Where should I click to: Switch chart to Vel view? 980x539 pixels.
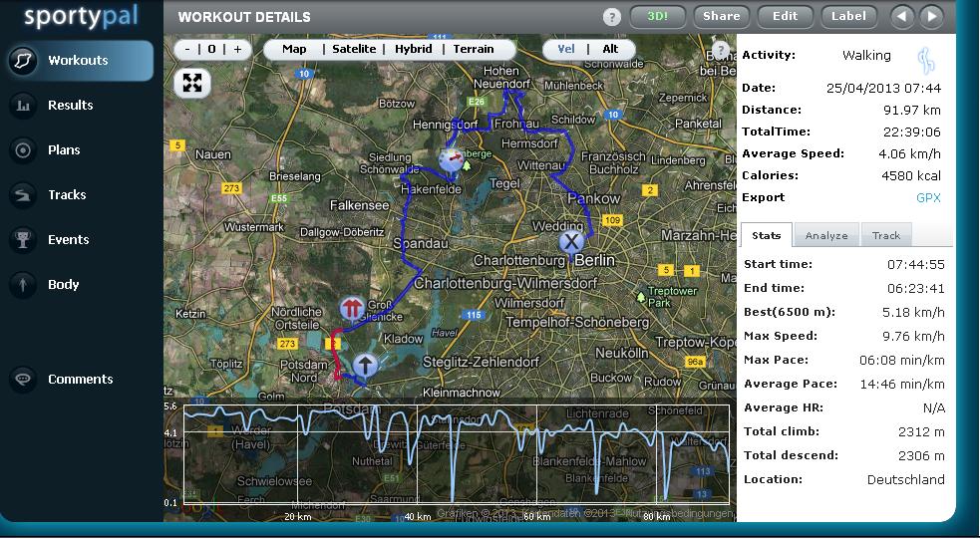click(x=566, y=49)
